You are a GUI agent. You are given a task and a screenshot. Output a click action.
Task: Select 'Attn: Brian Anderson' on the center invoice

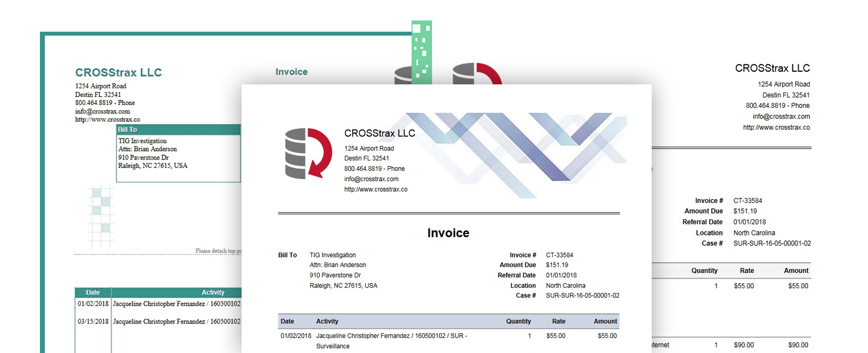338,265
